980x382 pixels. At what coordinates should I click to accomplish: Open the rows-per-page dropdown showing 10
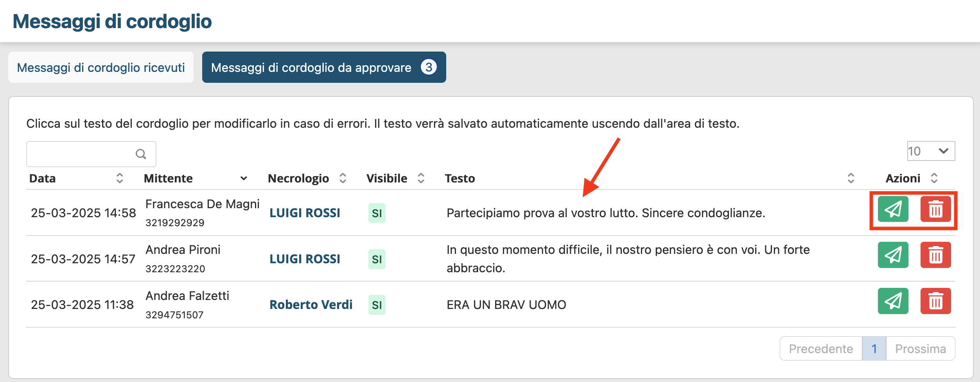point(931,151)
